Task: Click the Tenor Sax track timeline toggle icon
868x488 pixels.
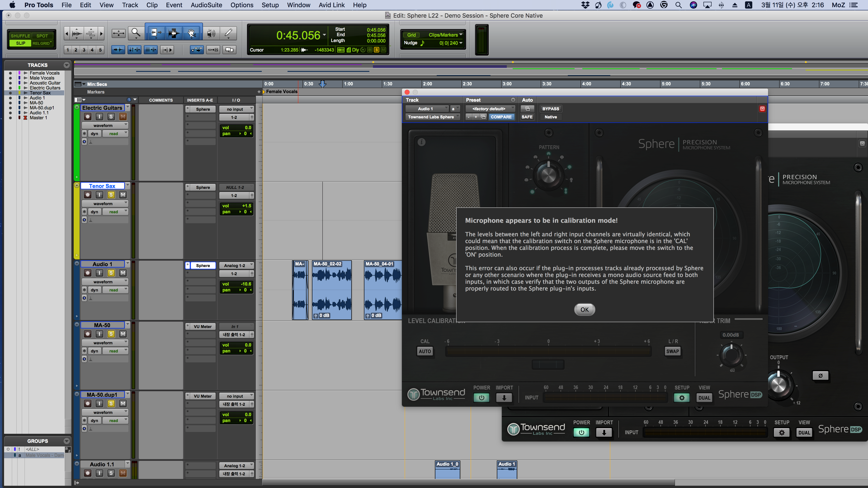Action: pos(85,220)
